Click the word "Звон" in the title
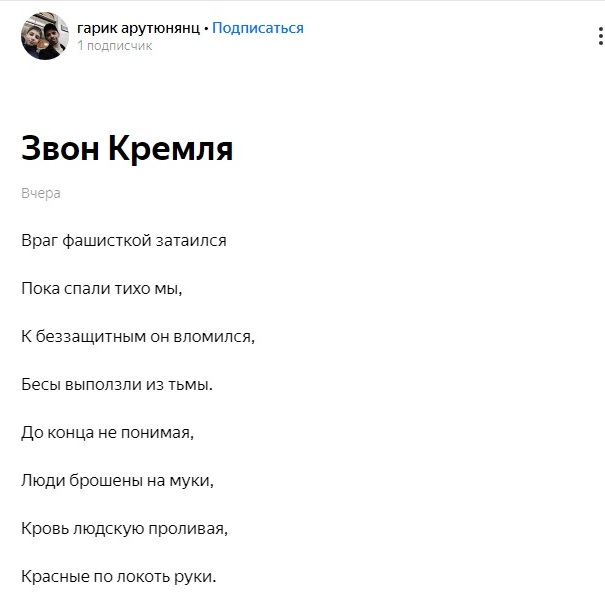Viewport: 605px width, 607px height. coord(60,149)
